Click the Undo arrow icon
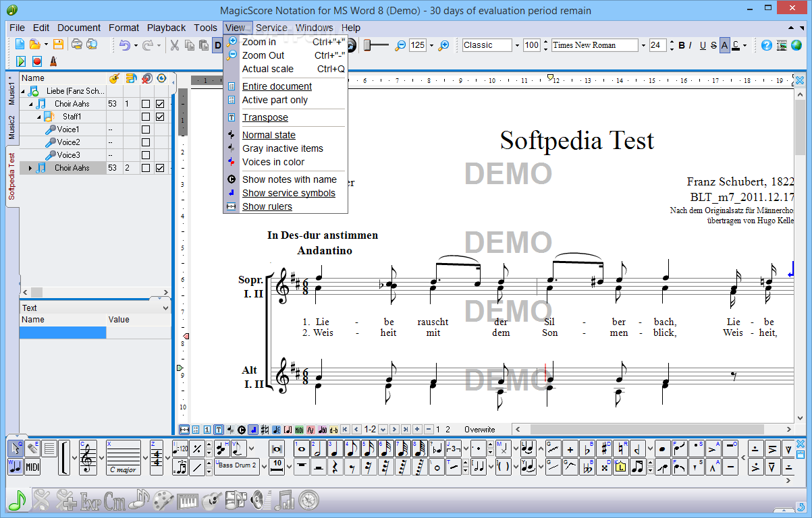812x518 pixels. point(125,45)
